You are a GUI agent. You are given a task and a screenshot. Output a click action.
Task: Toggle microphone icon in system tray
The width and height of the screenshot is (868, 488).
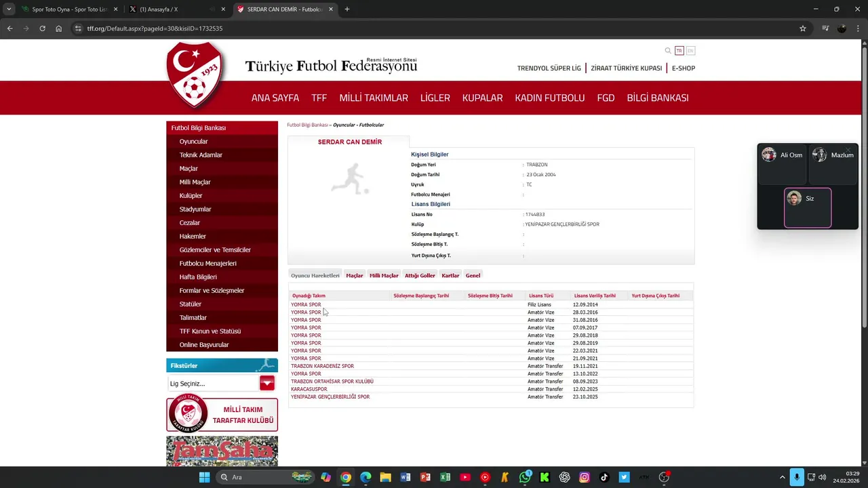pyautogui.click(x=797, y=477)
